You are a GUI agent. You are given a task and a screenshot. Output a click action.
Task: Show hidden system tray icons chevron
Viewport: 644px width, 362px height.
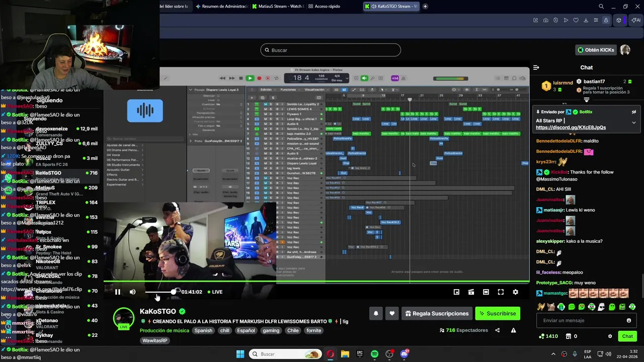(553, 354)
